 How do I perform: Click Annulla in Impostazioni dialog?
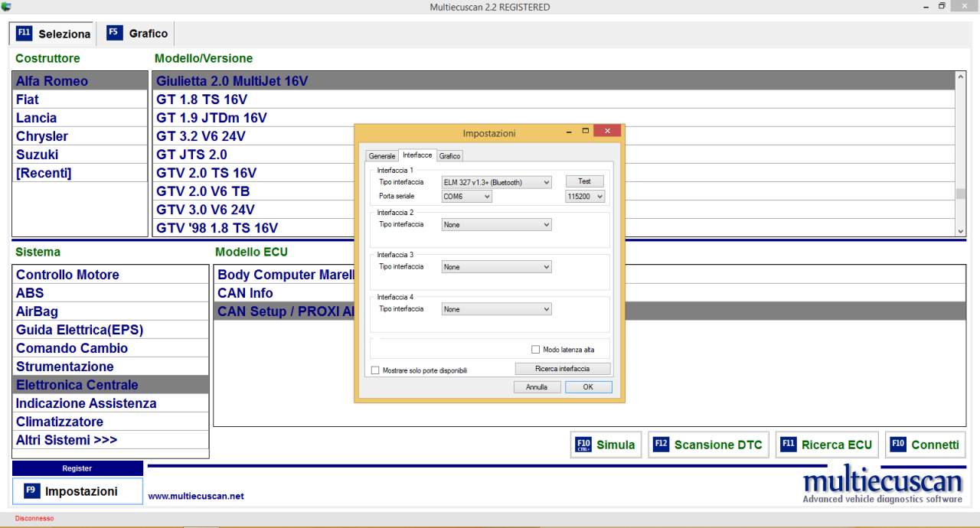[537, 387]
